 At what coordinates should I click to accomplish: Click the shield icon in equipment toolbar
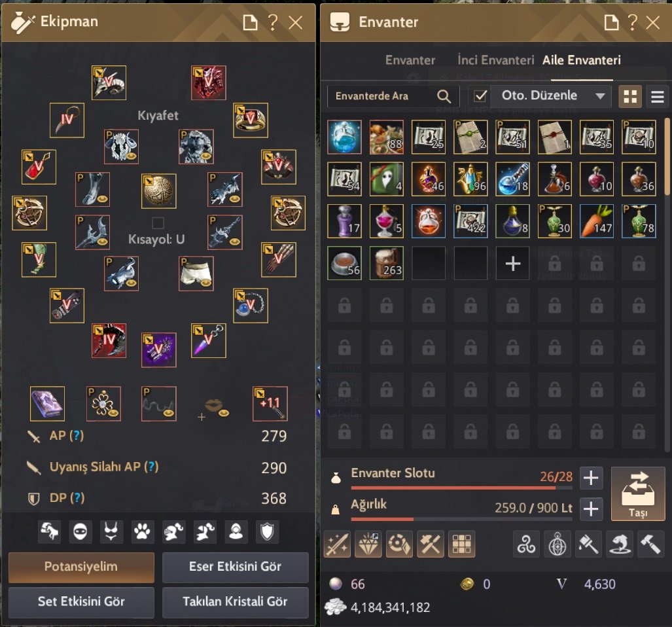point(267,532)
